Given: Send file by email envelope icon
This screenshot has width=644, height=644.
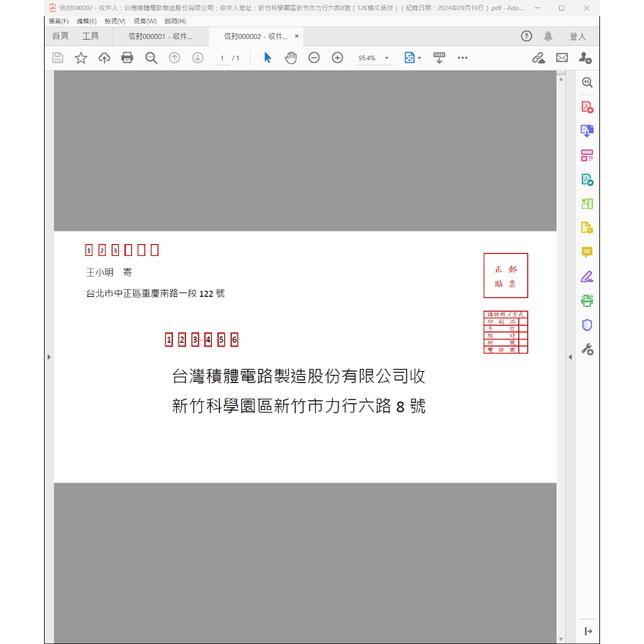Looking at the screenshot, I should pos(562,58).
